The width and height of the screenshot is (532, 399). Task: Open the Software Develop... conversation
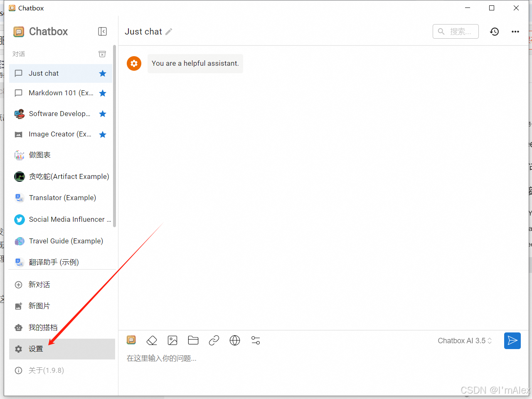[x=61, y=114]
